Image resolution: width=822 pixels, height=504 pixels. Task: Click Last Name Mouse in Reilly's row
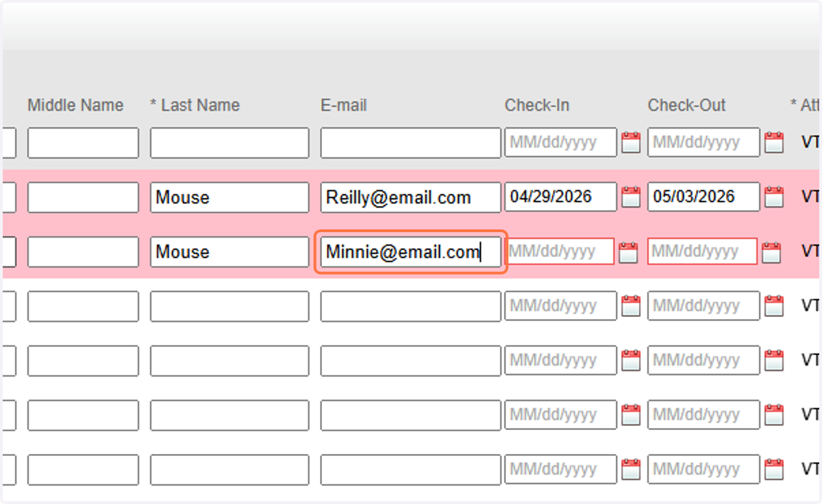[x=229, y=197]
